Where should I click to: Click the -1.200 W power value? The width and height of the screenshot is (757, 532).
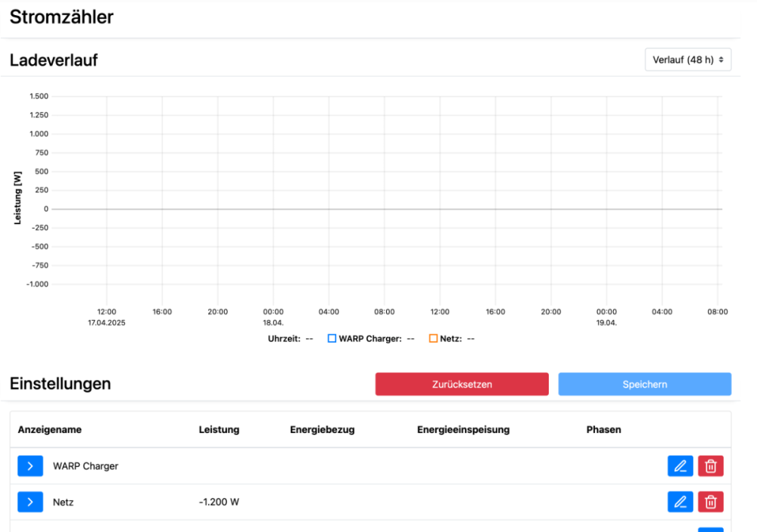point(220,502)
